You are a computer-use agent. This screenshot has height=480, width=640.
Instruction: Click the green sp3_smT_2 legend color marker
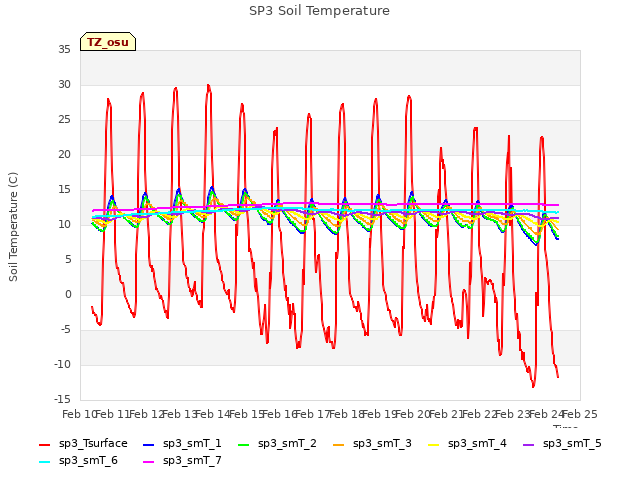(244, 444)
